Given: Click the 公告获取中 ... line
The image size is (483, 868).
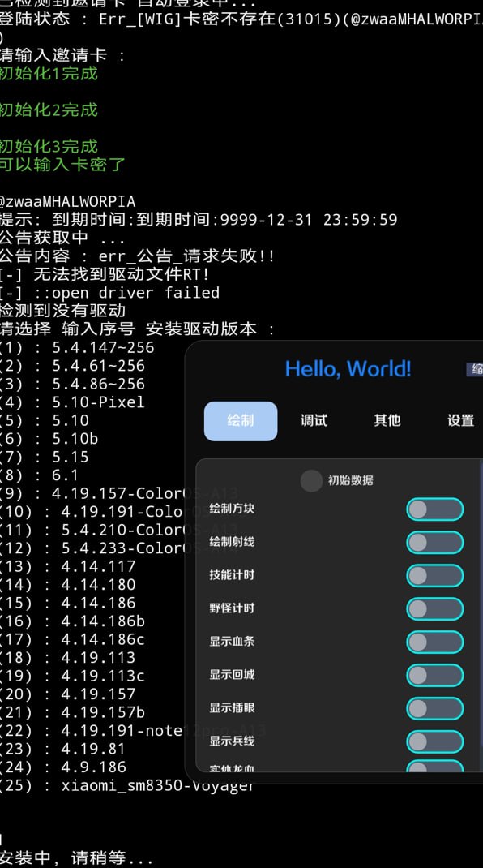Looking at the screenshot, I should 62,238.
